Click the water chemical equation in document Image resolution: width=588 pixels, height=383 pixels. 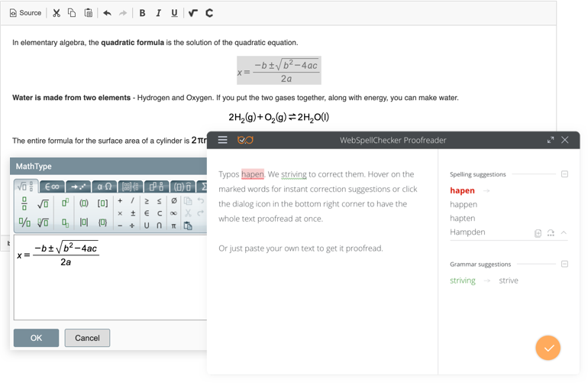pyautogui.click(x=279, y=117)
